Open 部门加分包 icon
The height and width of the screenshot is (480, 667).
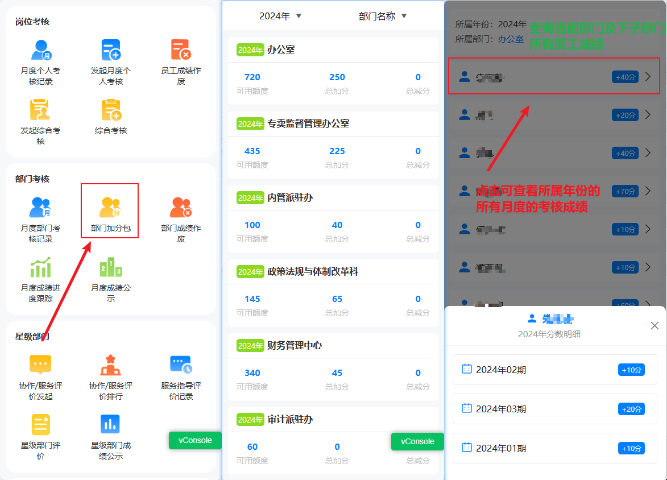coord(110,207)
